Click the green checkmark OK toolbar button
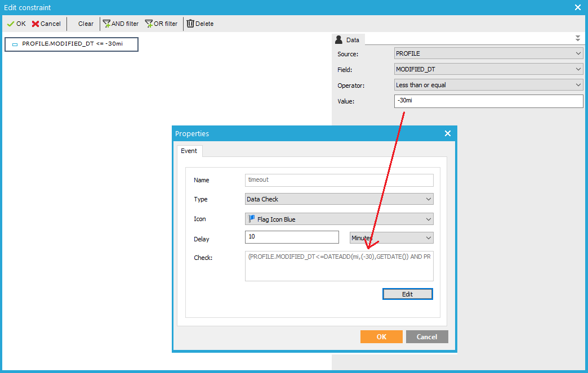Screen dimensions: 588x373 tap(16, 24)
